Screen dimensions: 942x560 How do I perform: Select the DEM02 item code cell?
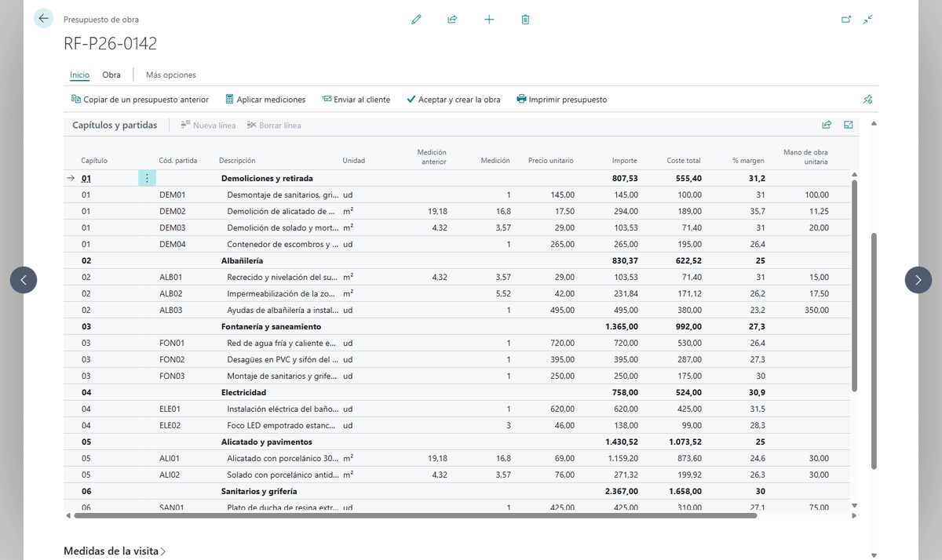point(173,211)
